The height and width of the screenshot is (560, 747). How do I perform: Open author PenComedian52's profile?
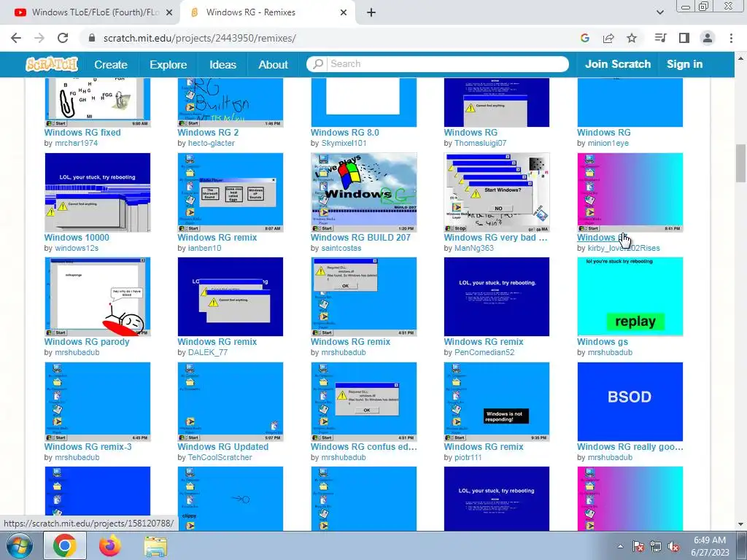[x=484, y=352]
